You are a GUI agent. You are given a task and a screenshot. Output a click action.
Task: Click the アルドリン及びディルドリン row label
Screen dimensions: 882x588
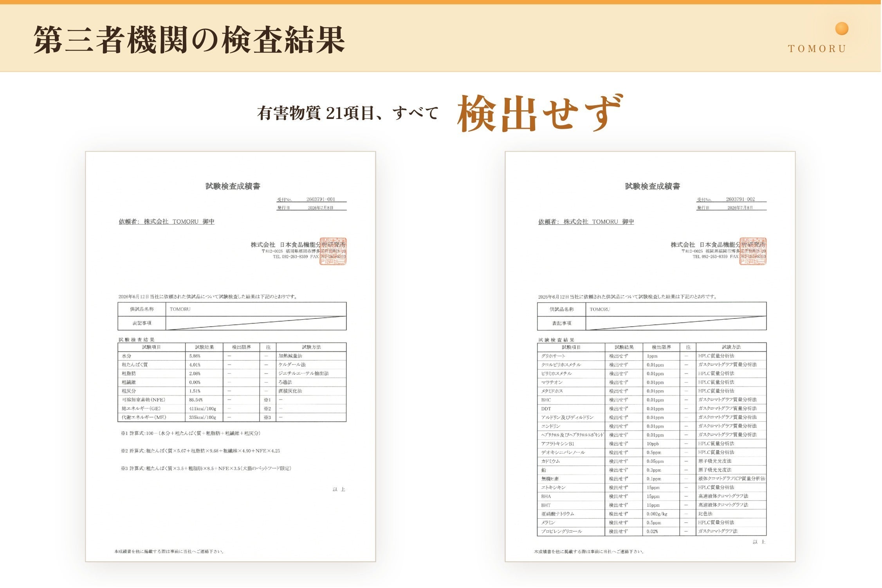tap(567, 417)
